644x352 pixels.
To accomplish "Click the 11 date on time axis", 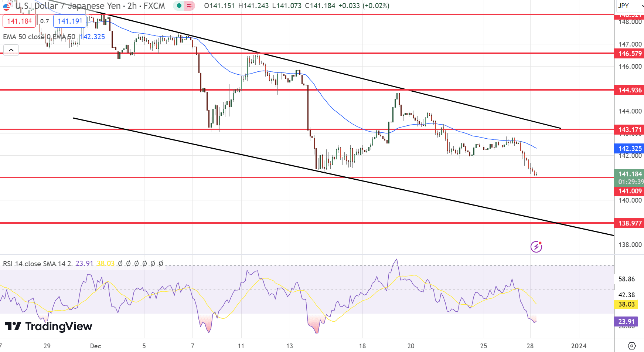I will [241, 346].
